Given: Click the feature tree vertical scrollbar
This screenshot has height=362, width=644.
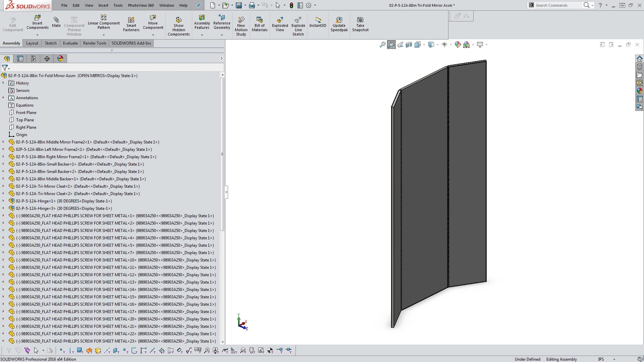Looking at the screenshot, I should pyautogui.click(x=222, y=154).
